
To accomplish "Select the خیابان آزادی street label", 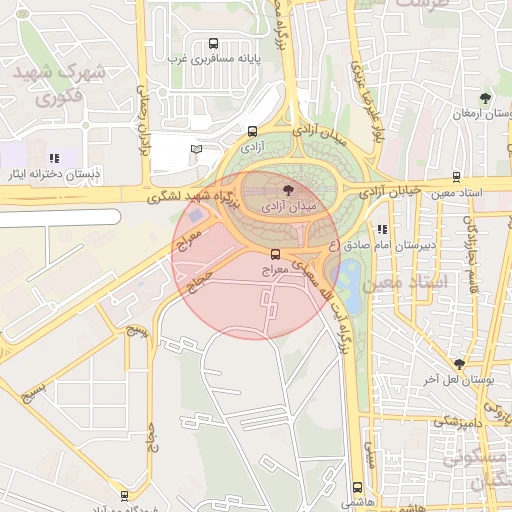I will (x=390, y=192).
